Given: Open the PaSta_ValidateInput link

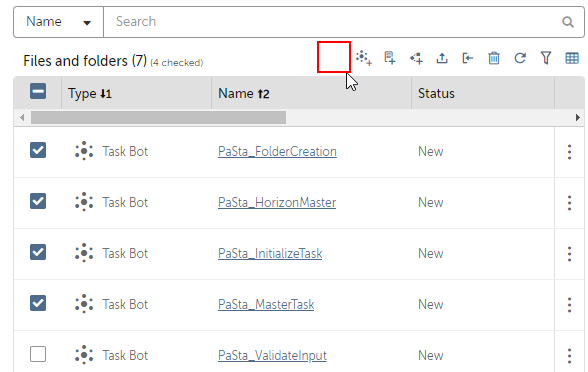Looking at the screenshot, I should (272, 356).
